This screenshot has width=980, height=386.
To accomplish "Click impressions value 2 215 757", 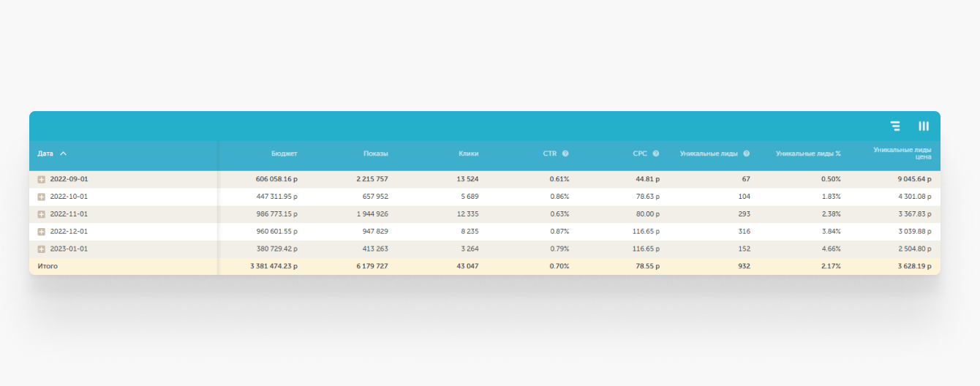I will (x=372, y=179).
